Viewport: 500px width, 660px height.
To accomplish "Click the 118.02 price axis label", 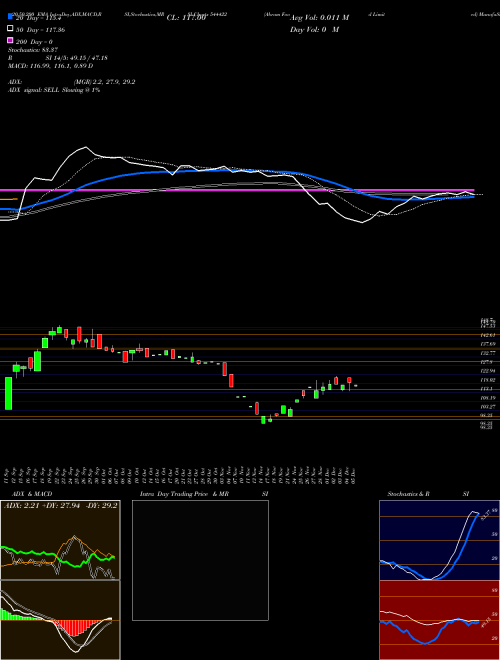I will (x=490, y=380).
